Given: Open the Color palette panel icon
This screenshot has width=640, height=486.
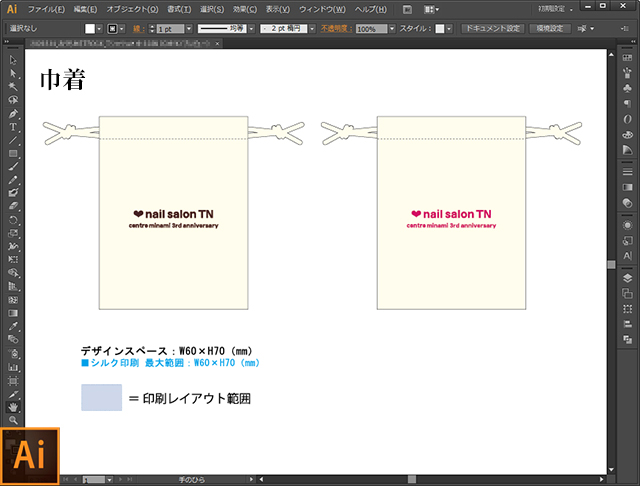Looking at the screenshot, I should coord(627,135).
